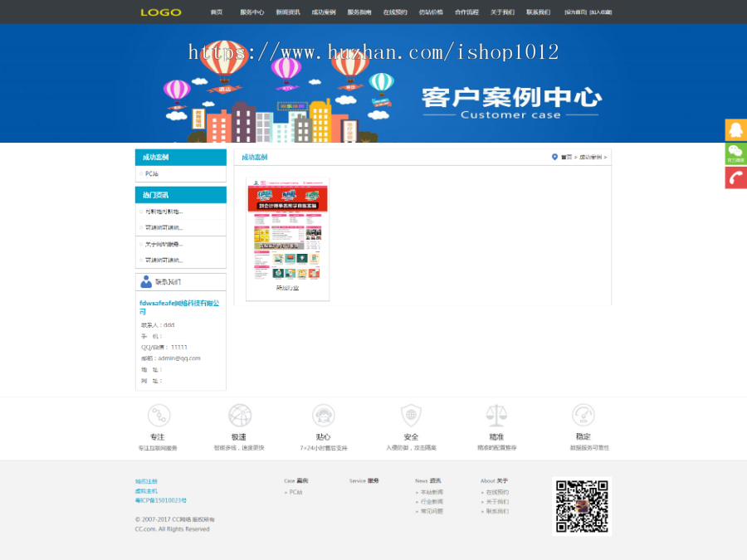Screen dimensions: 747x560
Task: Open the 首页 navigation menu item
Action: 217,12
